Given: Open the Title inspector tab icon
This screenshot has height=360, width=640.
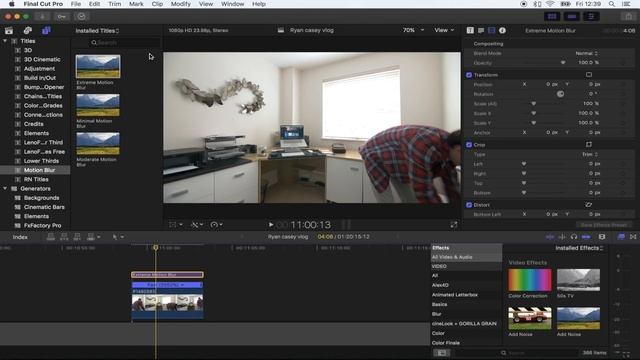Looking at the screenshot, I should point(470,30).
